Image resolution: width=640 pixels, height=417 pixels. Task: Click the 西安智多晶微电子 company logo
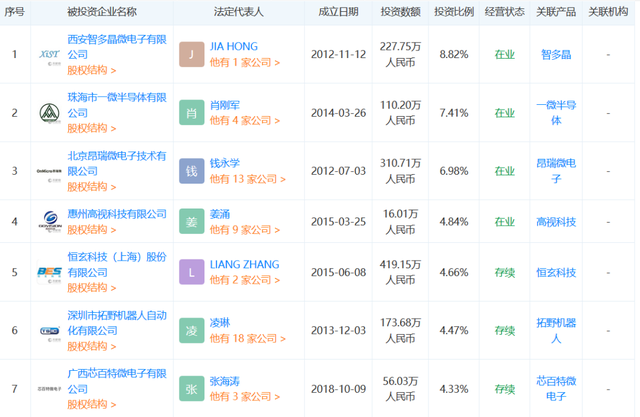click(49, 55)
